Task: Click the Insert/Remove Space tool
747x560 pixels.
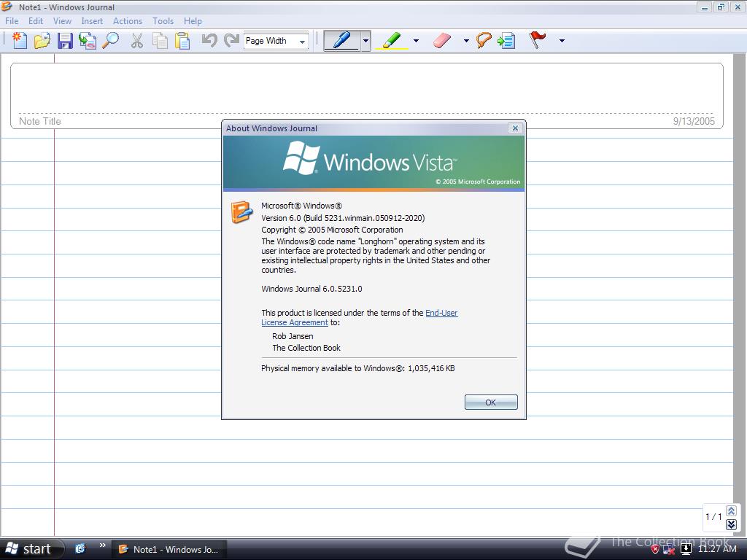Action: (x=506, y=41)
